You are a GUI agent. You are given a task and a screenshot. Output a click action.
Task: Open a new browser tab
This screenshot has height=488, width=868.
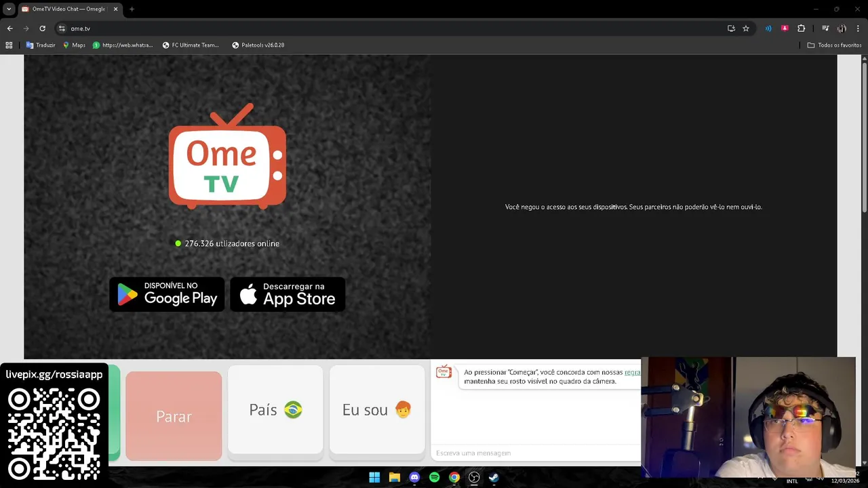pyautogui.click(x=132, y=9)
